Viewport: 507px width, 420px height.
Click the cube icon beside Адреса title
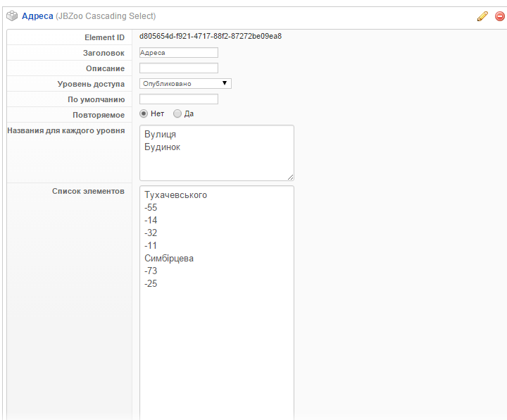(x=12, y=16)
